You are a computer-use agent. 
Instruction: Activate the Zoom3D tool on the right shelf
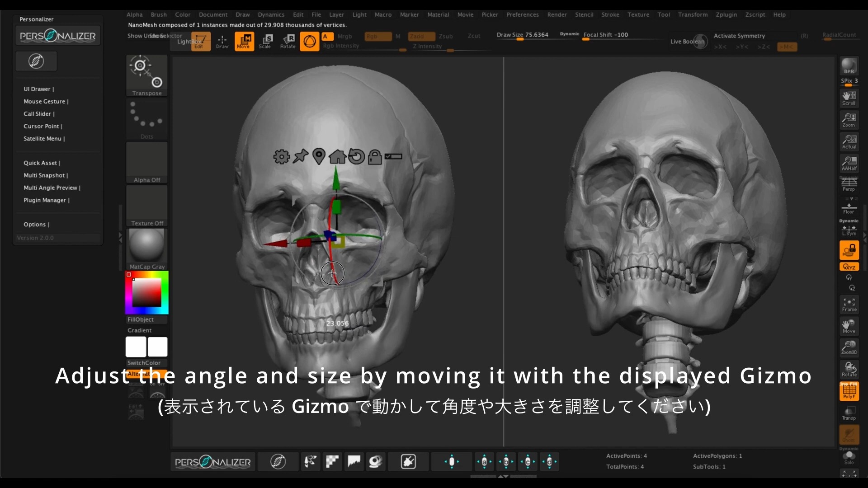[x=849, y=347]
